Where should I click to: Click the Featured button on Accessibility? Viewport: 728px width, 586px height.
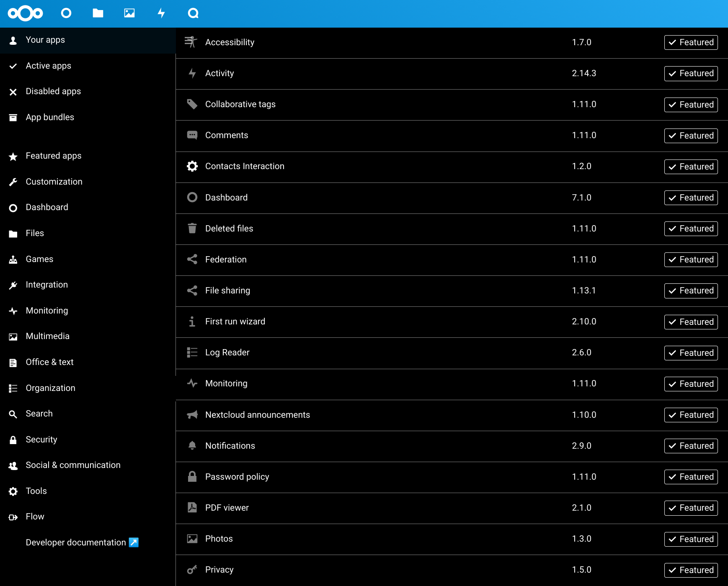(691, 42)
